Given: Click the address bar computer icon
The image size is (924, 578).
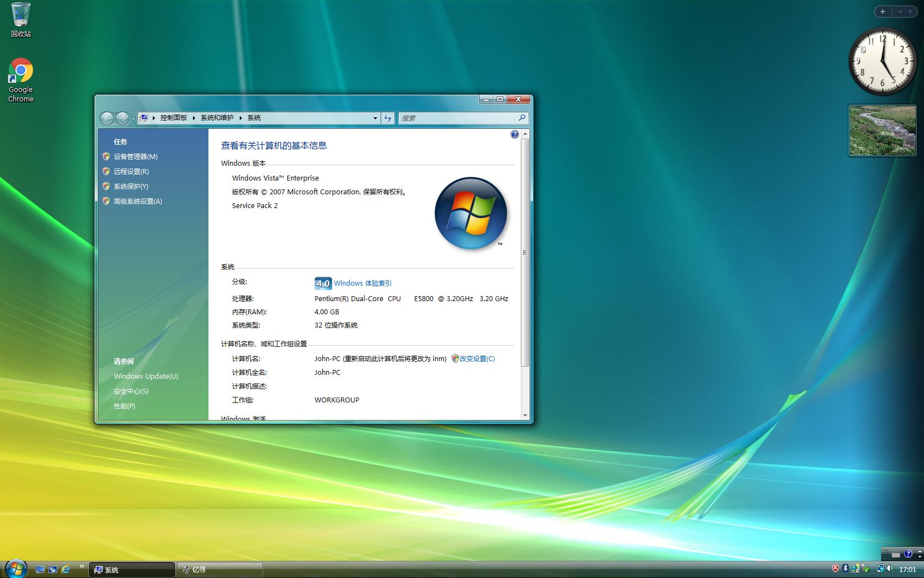Looking at the screenshot, I should coord(144,118).
